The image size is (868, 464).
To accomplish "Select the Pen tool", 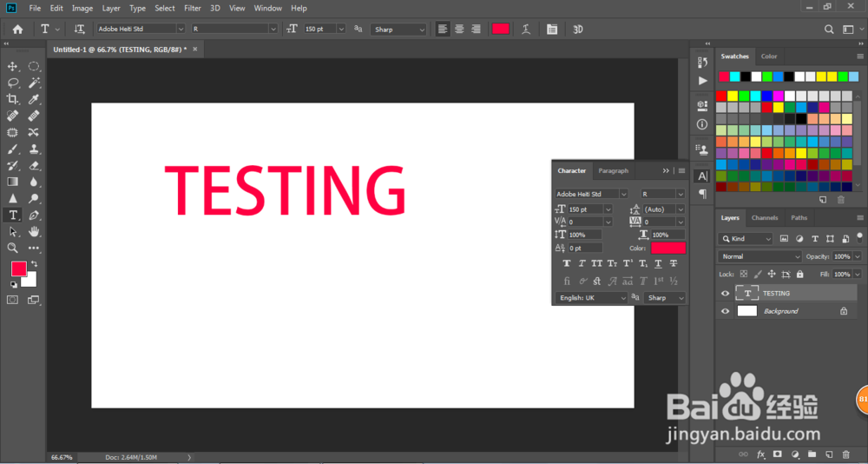I will click(34, 215).
